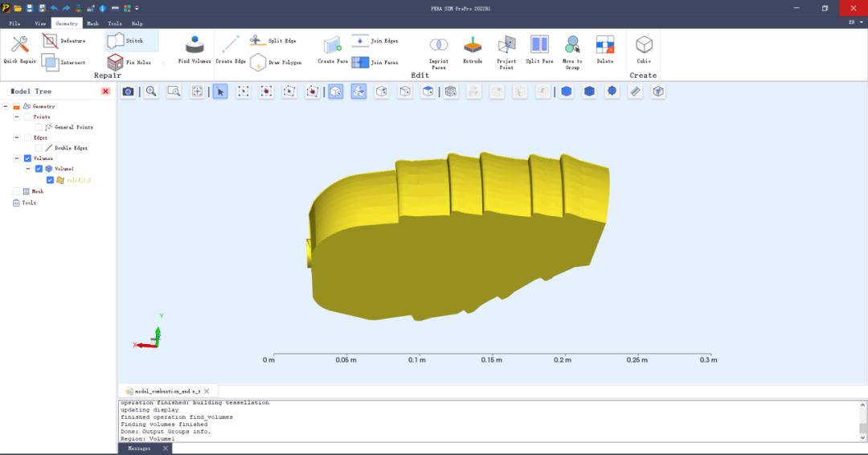Viewport: 868px width, 455px height.
Task: Open folder icon in quick access toolbar
Action: [18, 8]
